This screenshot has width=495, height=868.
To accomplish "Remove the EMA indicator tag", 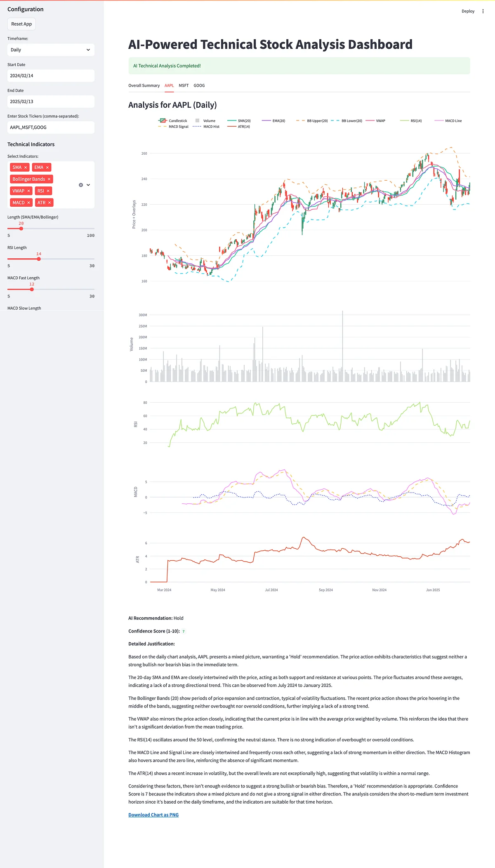I will click(47, 167).
